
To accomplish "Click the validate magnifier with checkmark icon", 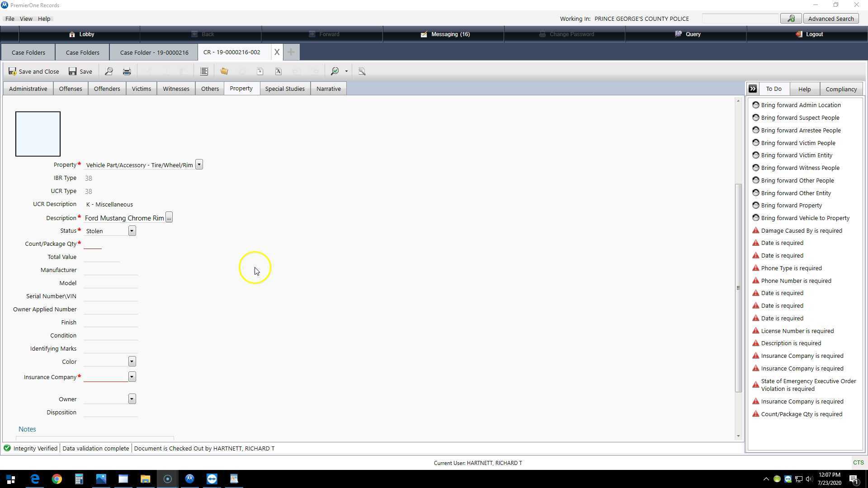I will pos(335,71).
